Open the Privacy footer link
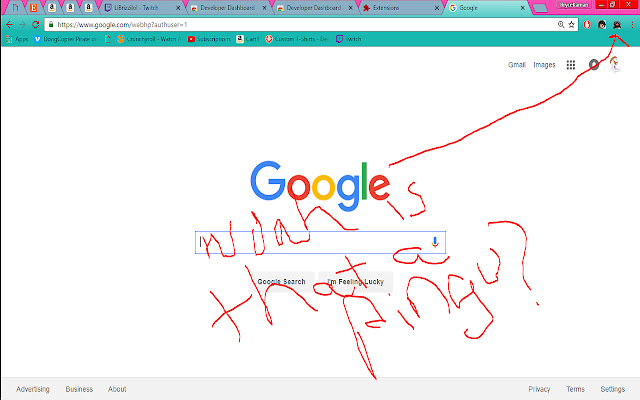Image resolution: width=640 pixels, height=400 pixels. pyautogui.click(x=539, y=389)
